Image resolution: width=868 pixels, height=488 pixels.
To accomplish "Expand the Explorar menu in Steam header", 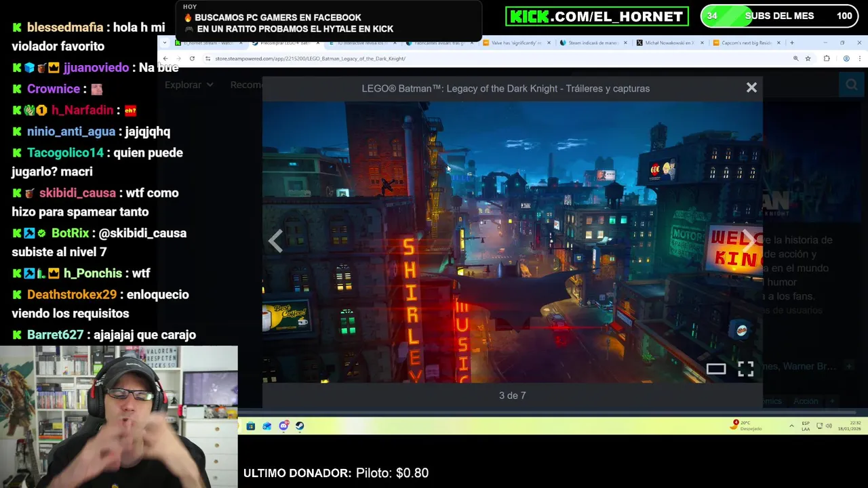I will tap(189, 85).
